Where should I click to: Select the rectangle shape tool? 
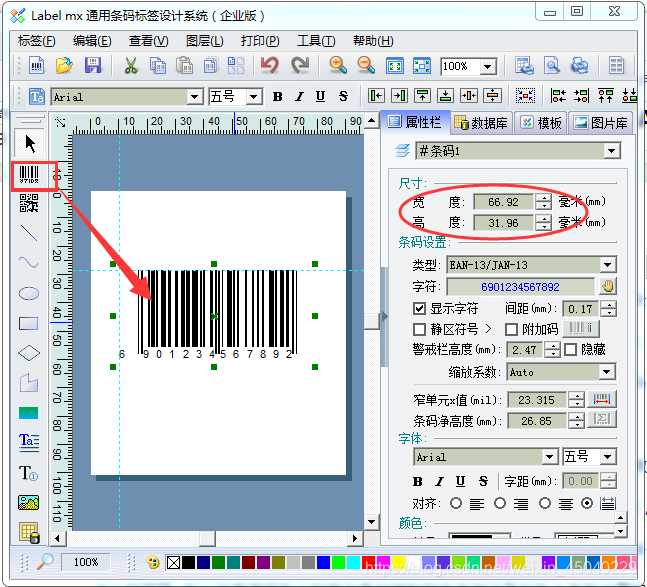pos(29,323)
